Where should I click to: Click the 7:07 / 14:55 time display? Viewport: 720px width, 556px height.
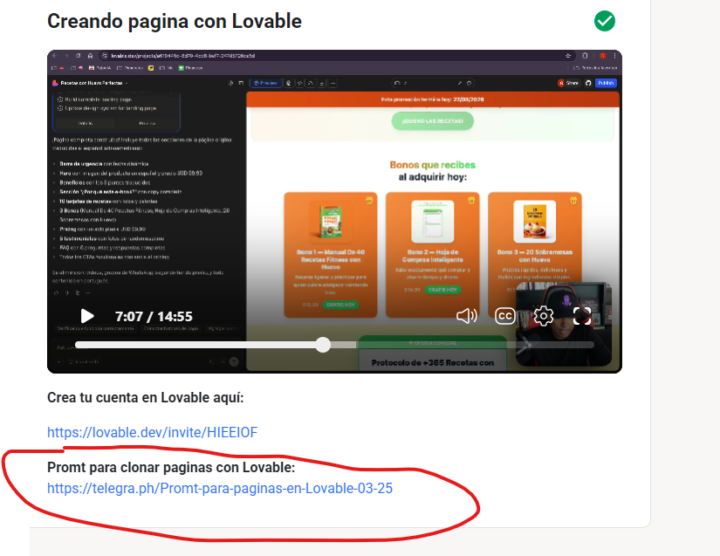coord(154,316)
